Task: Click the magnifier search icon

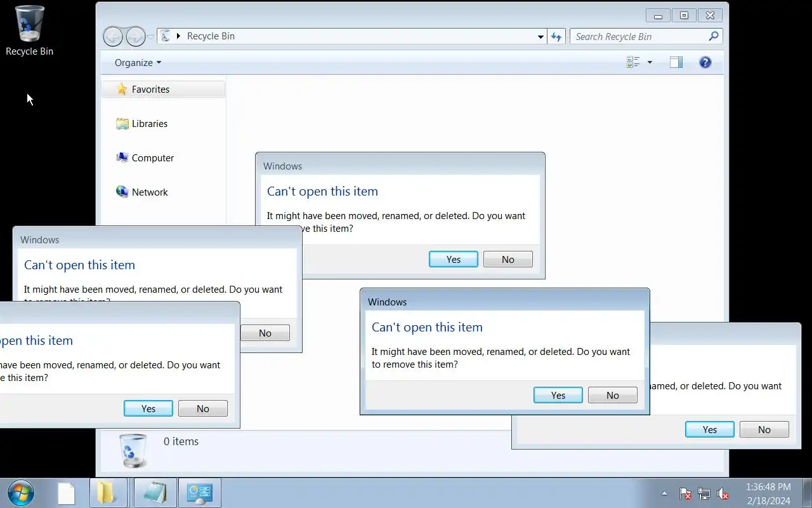Action: pyautogui.click(x=714, y=36)
